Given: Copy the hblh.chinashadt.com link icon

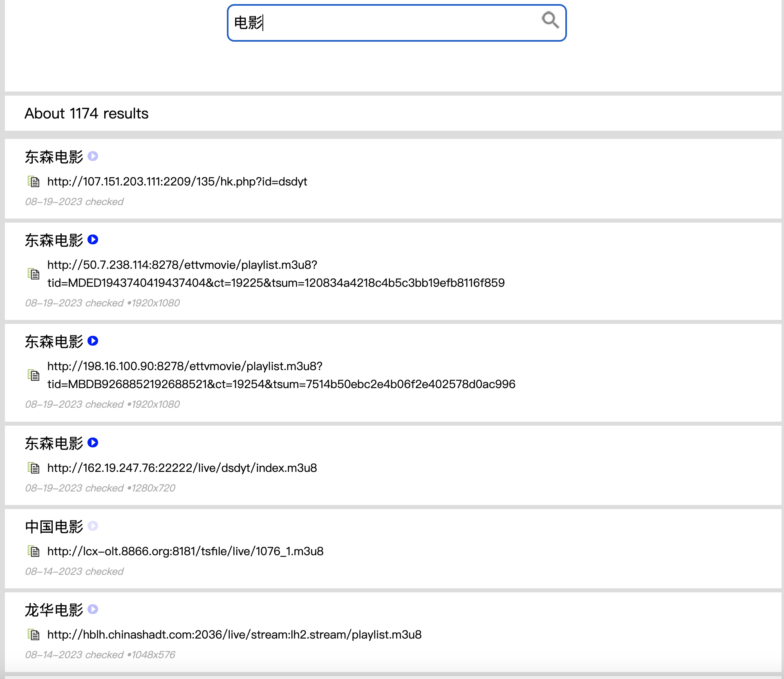Looking at the screenshot, I should 34,634.
